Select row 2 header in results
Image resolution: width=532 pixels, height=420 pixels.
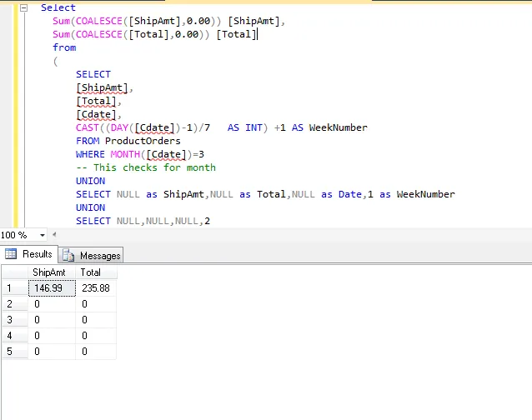15,303
